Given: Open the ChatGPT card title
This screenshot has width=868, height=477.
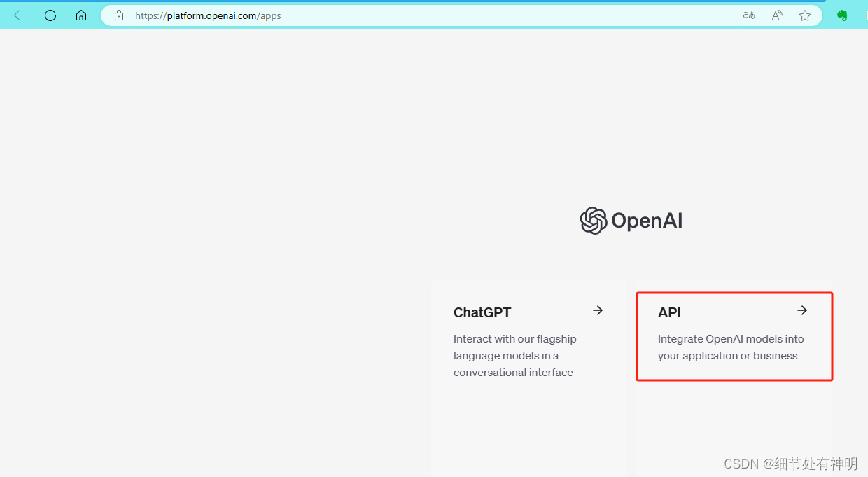Looking at the screenshot, I should pos(482,312).
